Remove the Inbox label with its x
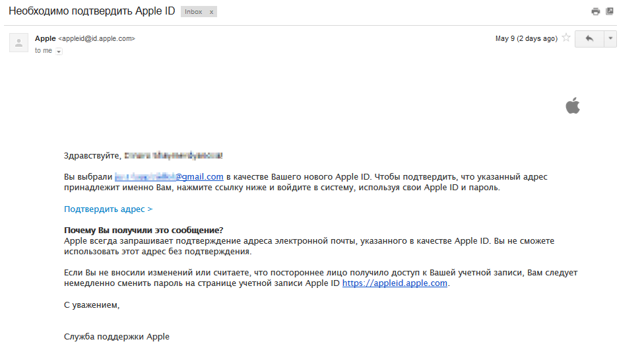Image resolution: width=644 pixels, height=356 pixels. tap(211, 12)
